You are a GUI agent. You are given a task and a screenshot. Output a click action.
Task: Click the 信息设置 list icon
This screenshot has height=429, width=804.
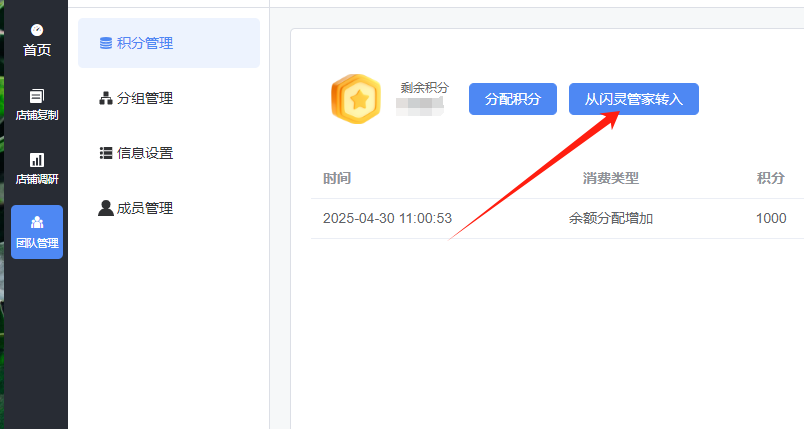pyautogui.click(x=106, y=153)
